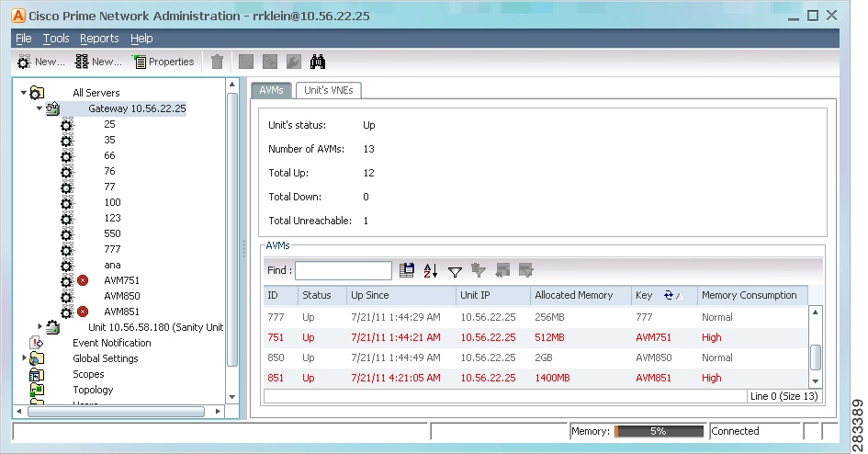
Task: Click the clear filter icon
Action: [x=479, y=270]
